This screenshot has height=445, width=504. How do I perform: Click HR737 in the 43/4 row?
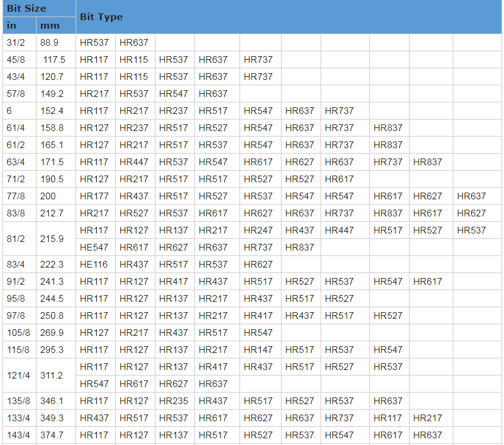click(x=258, y=77)
